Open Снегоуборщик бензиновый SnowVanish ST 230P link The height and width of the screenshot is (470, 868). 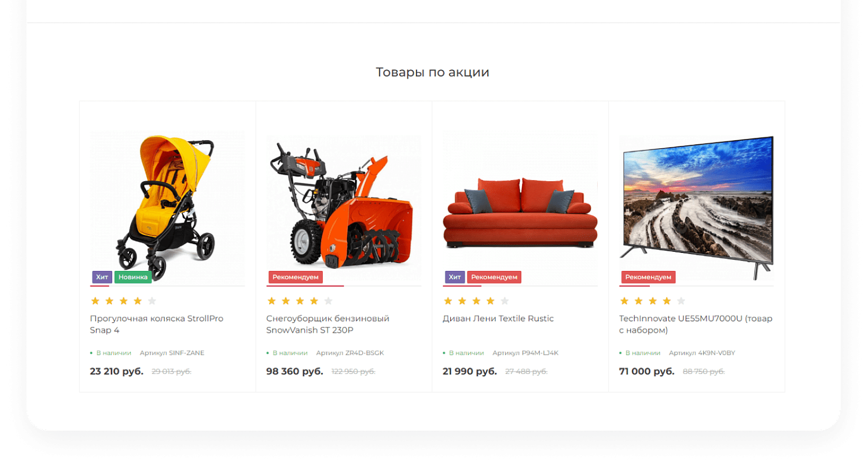(x=328, y=324)
